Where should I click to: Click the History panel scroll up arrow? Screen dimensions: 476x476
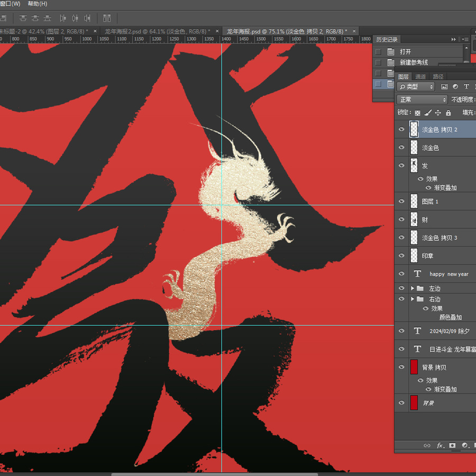[466, 48]
